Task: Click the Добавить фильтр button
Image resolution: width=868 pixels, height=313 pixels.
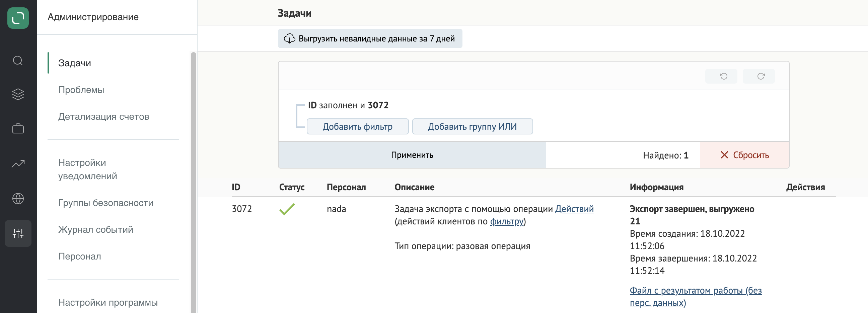Action: 358,126
